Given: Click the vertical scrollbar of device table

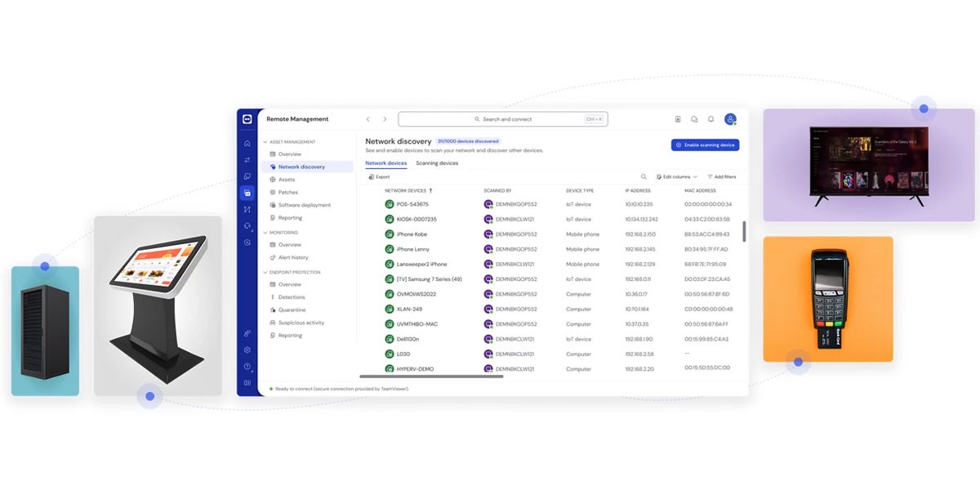Looking at the screenshot, I should click(x=743, y=231).
